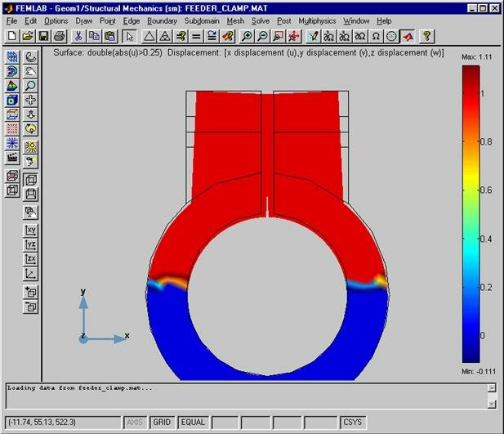The width and height of the screenshot is (504, 434).
Task: Click the Cut scissors icon
Action: (x=78, y=36)
